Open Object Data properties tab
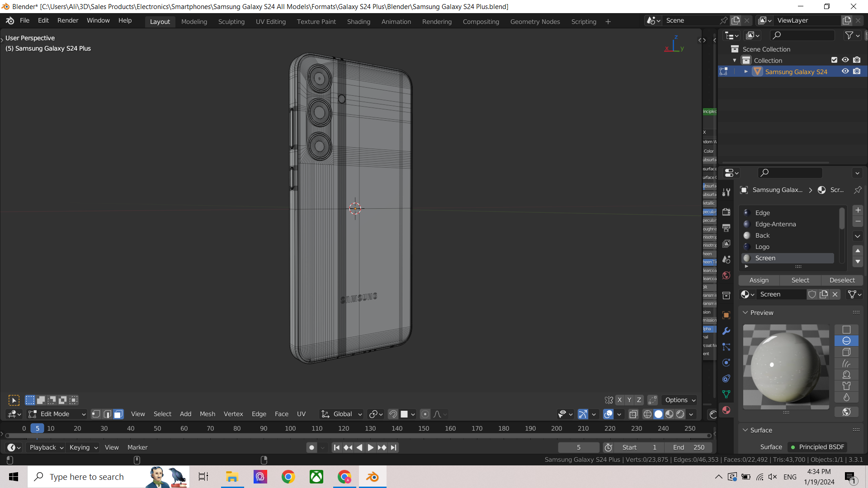The height and width of the screenshot is (488, 868). (726, 394)
